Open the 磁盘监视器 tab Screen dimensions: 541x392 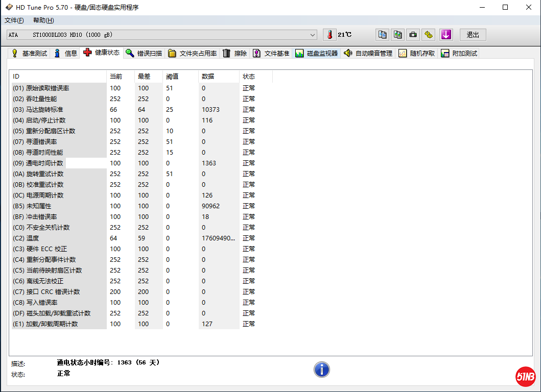tap(317, 53)
